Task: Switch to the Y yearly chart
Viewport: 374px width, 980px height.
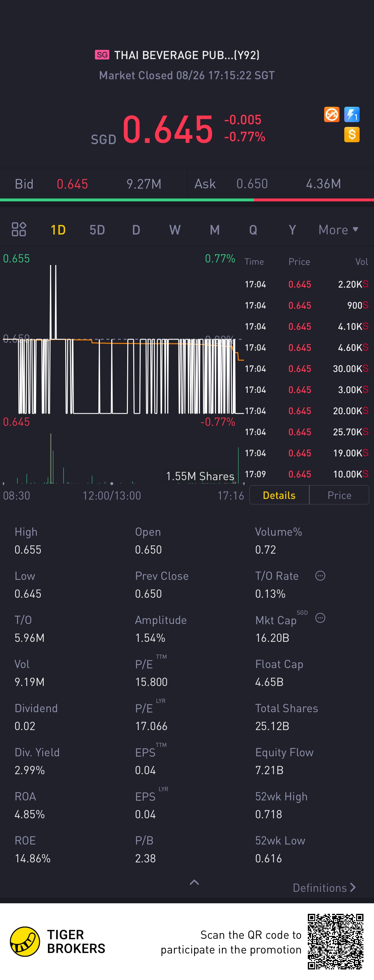Action: coord(292,230)
